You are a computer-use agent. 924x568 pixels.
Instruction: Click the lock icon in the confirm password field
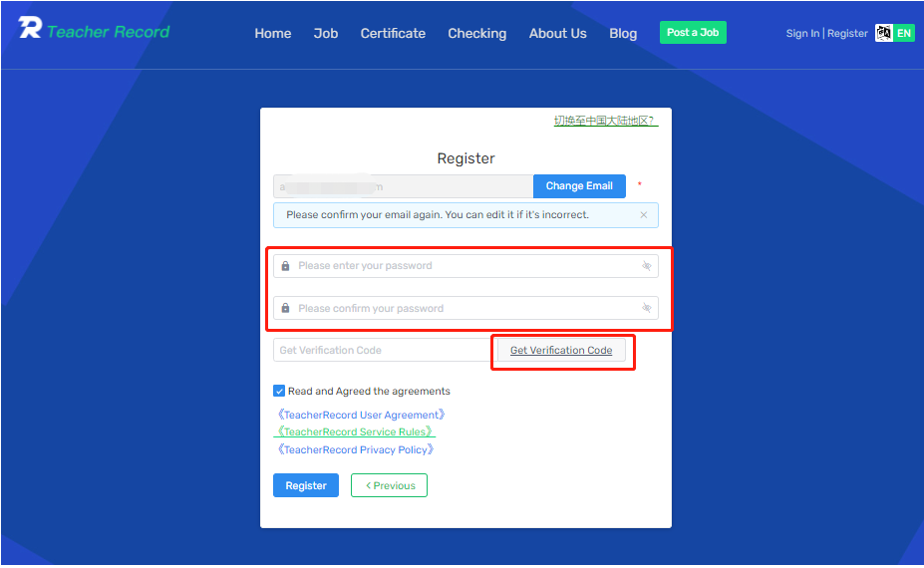(x=285, y=308)
